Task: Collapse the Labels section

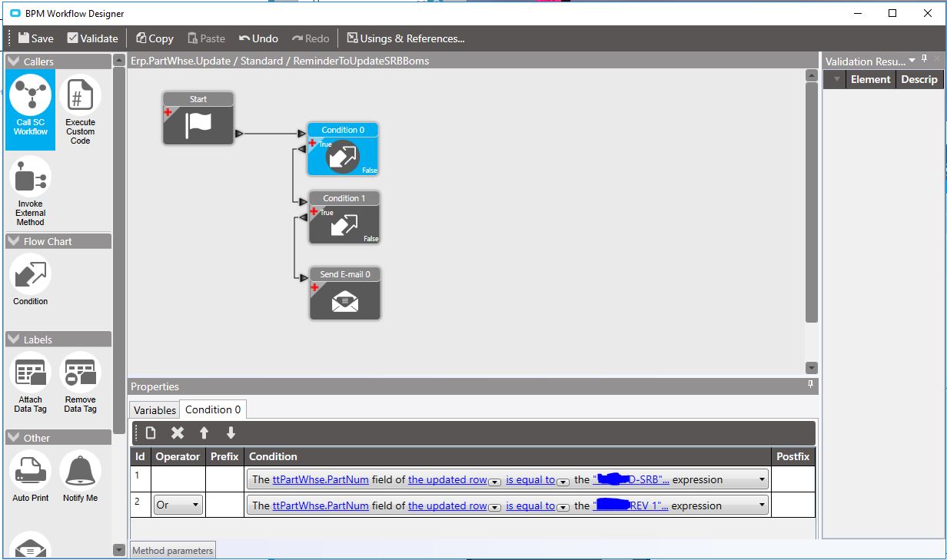Action: pos(14,339)
